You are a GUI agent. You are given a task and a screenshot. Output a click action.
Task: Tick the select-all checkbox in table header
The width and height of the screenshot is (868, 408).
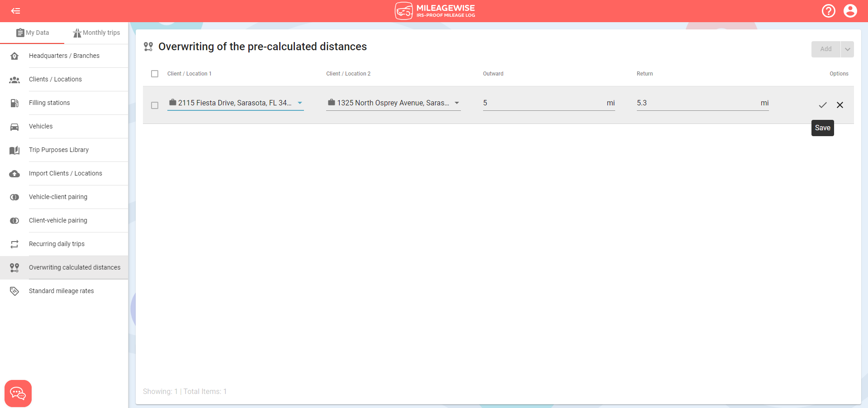click(155, 74)
